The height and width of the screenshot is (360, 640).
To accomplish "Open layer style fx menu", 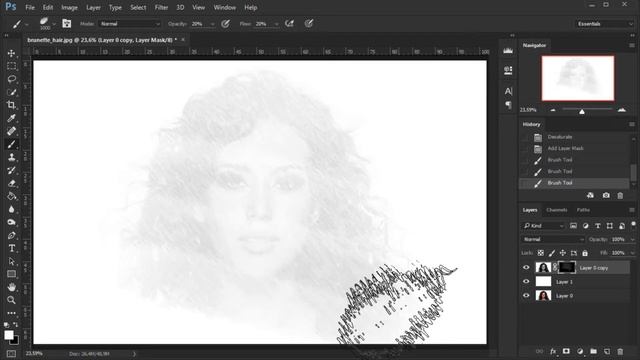I will tap(553, 351).
